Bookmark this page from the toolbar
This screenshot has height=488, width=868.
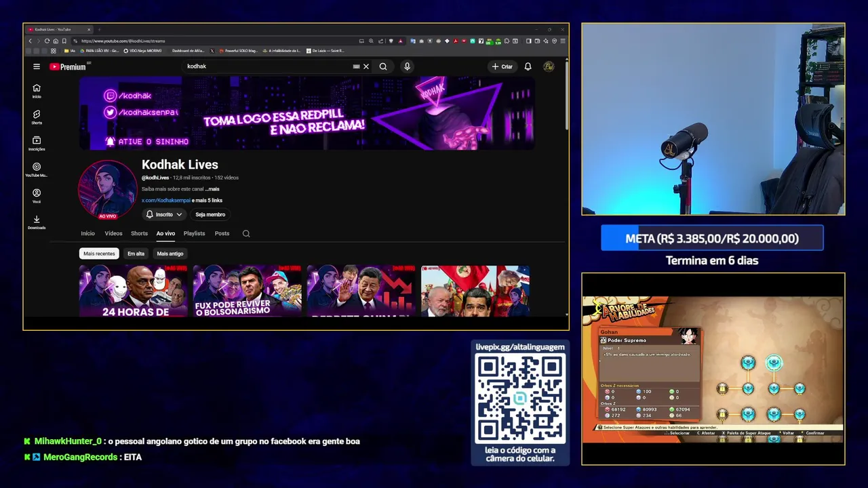click(64, 41)
